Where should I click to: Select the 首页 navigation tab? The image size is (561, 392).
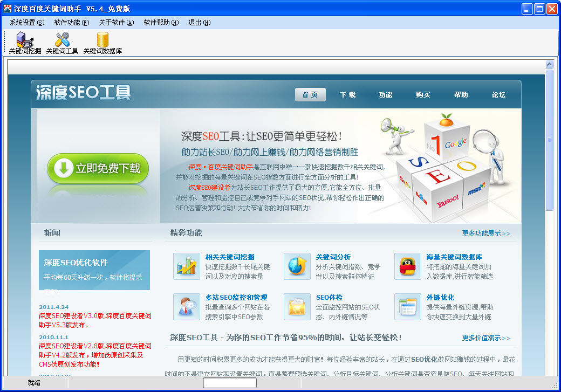[310, 95]
